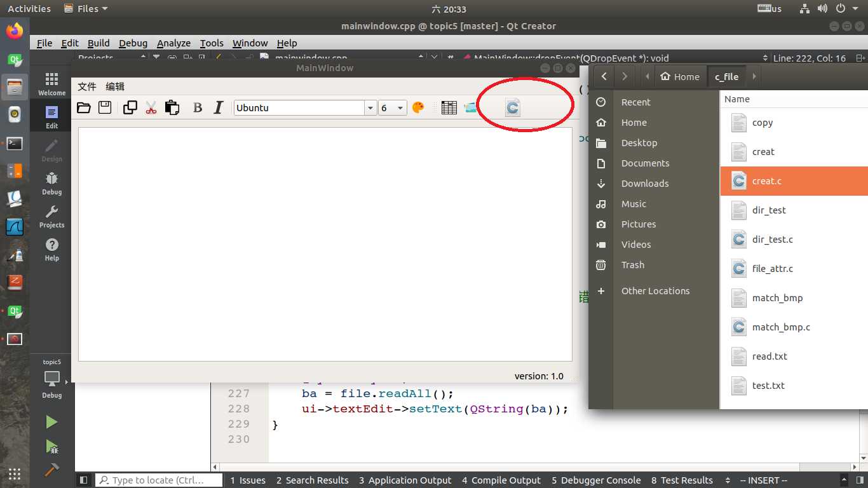This screenshot has width=868, height=488.
Task: Click the insert image icon
Action: pos(470,108)
